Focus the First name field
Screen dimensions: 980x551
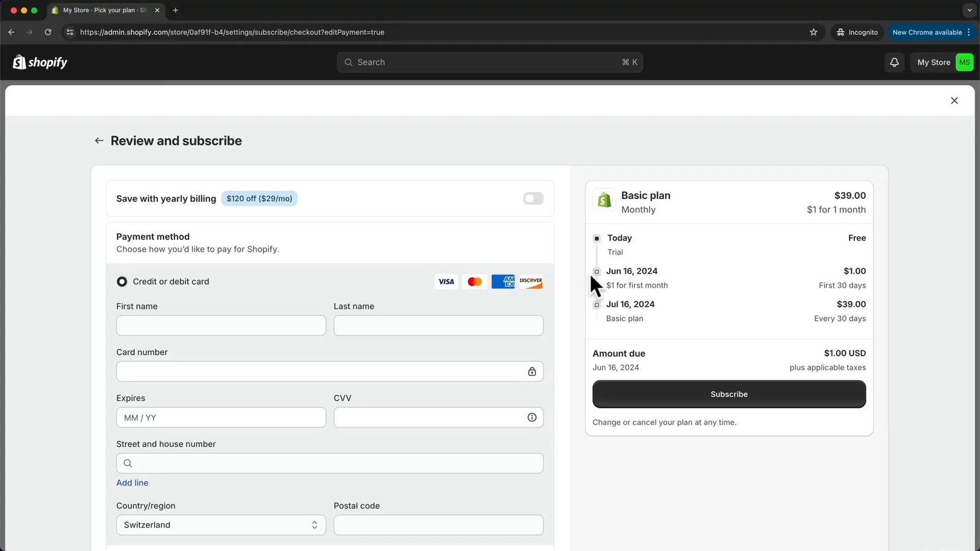(x=221, y=326)
